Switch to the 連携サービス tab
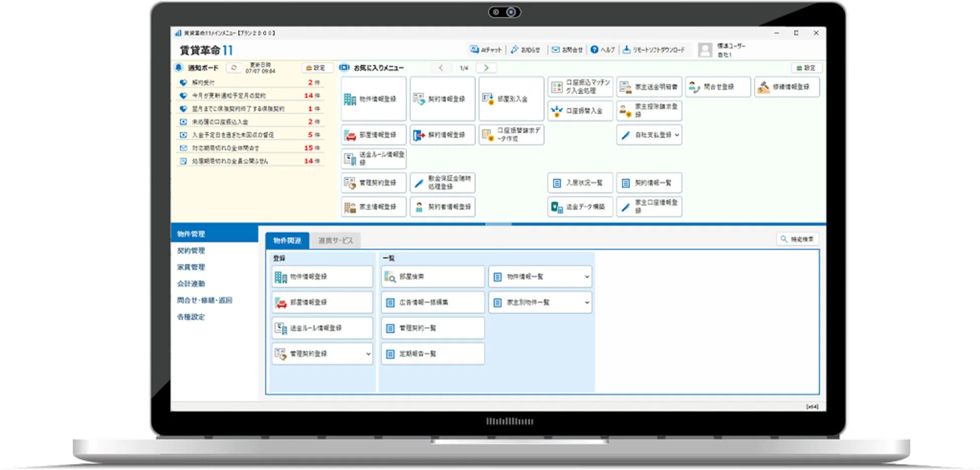Viewport: 980px width, 470px height. coord(335,241)
